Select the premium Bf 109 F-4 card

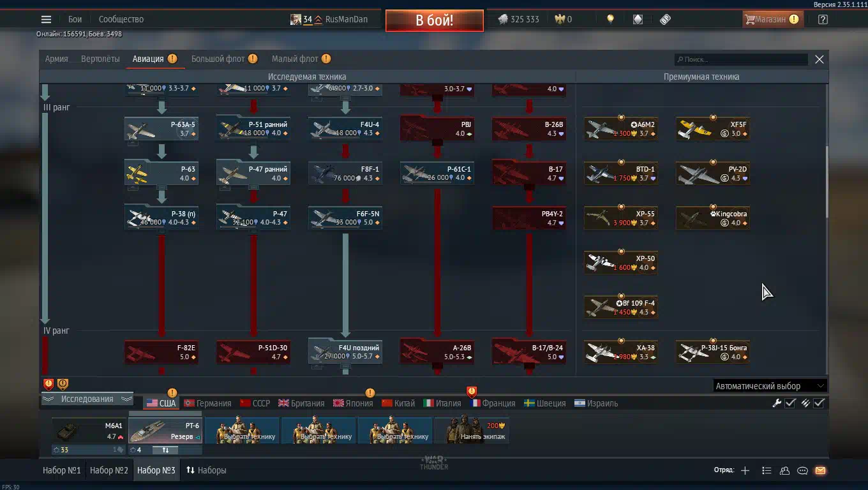coord(621,308)
